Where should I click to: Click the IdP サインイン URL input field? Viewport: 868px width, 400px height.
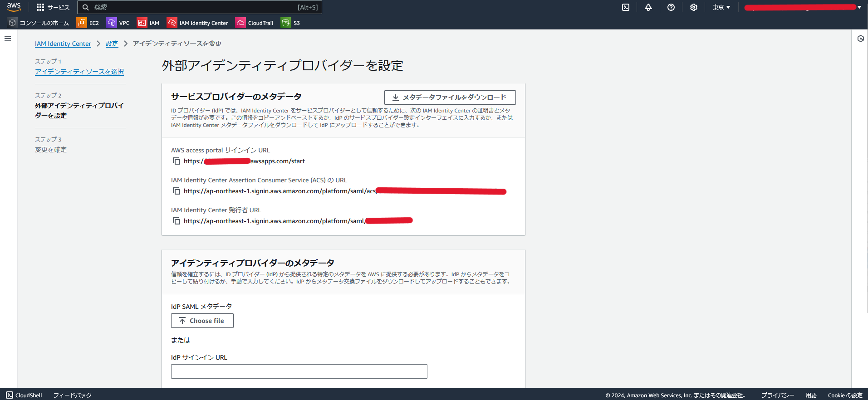tap(299, 371)
